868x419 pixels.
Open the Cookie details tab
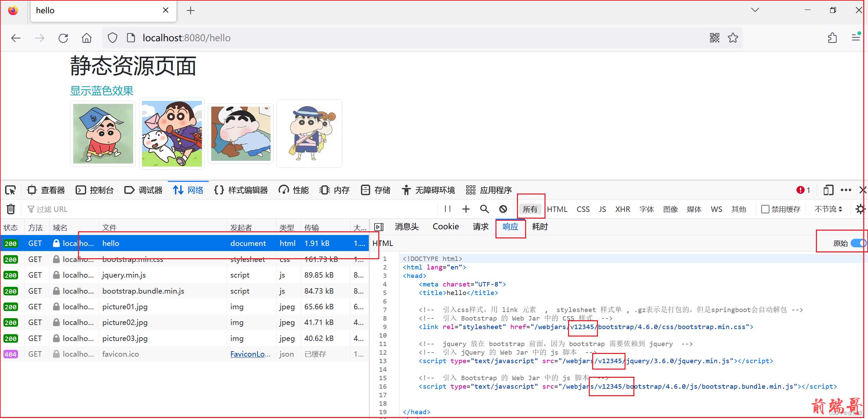pyautogui.click(x=446, y=227)
